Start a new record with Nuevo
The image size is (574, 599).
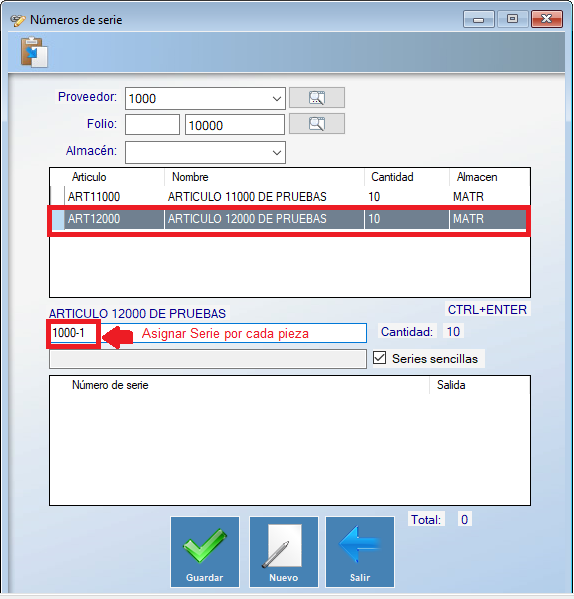pyautogui.click(x=283, y=552)
